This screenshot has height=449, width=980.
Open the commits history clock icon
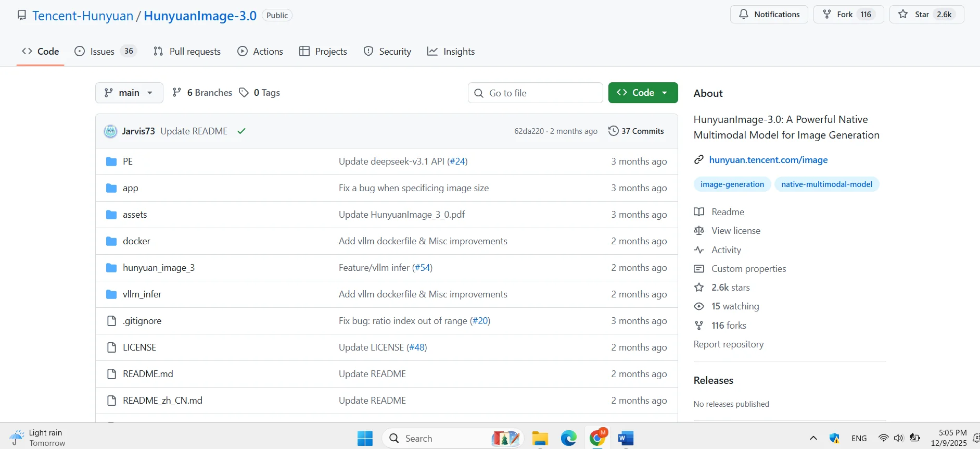pyautogui.click(x=613, y=131)
